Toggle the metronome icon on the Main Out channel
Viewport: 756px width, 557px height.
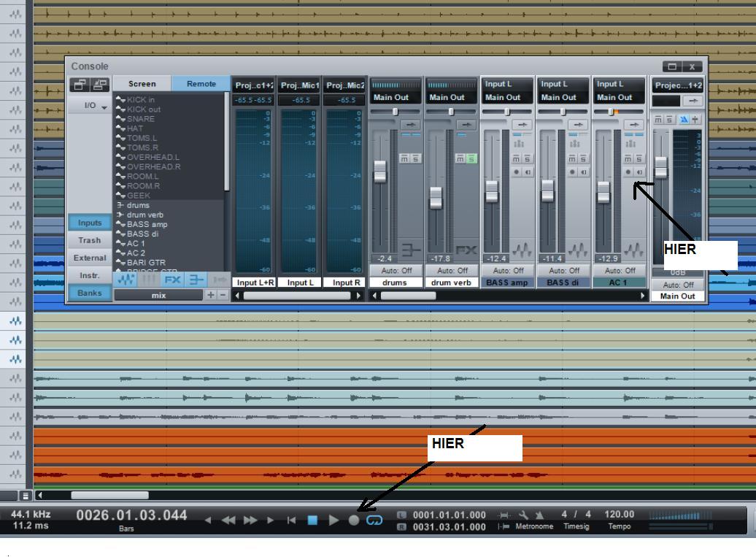tap(684, 120)
